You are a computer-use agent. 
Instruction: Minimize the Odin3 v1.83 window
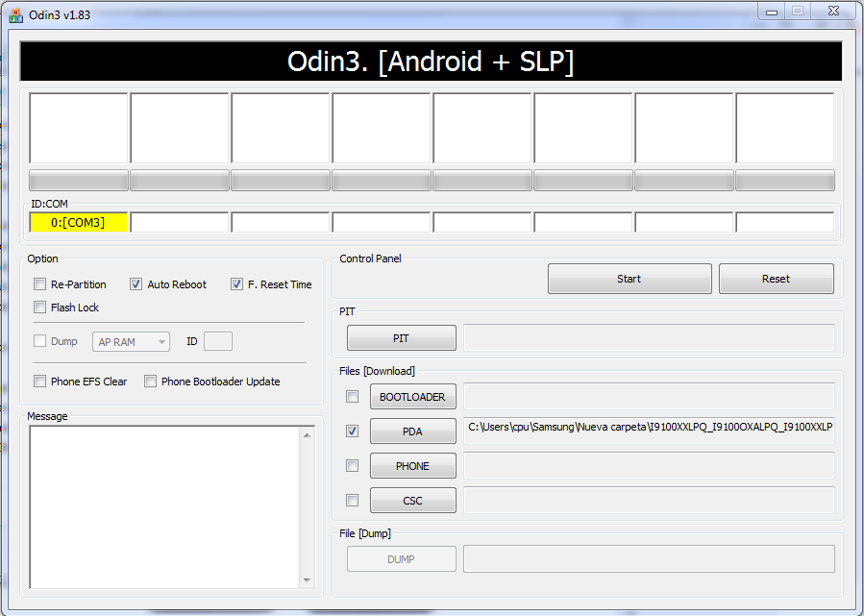[772, 11]
